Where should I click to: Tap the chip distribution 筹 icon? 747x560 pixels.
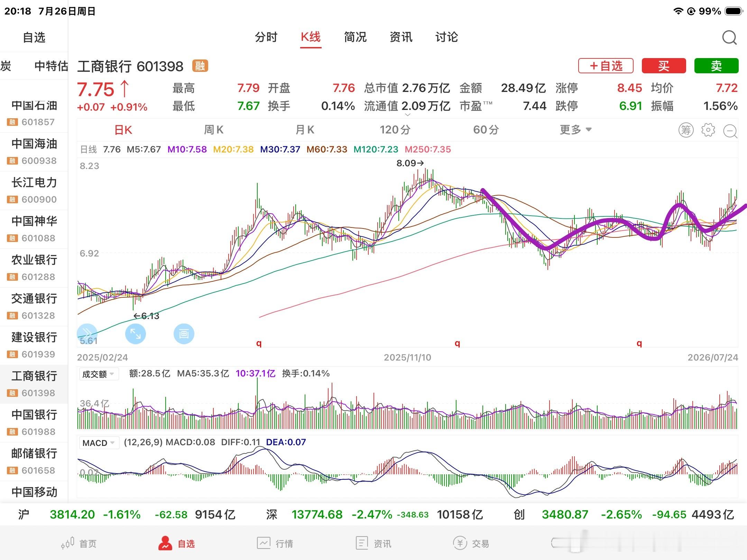click(686, 130)
